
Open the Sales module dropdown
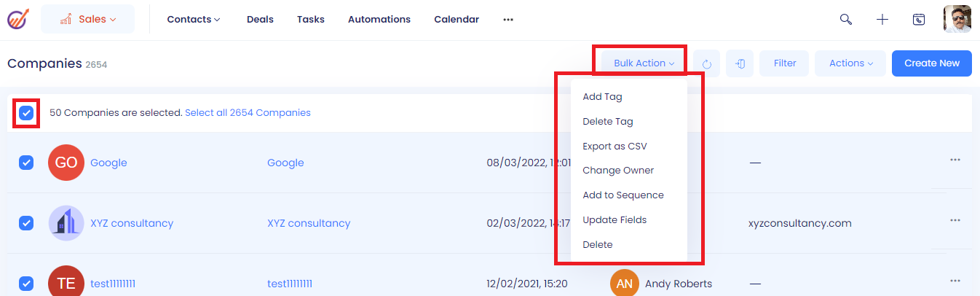(x=87, y=19)
